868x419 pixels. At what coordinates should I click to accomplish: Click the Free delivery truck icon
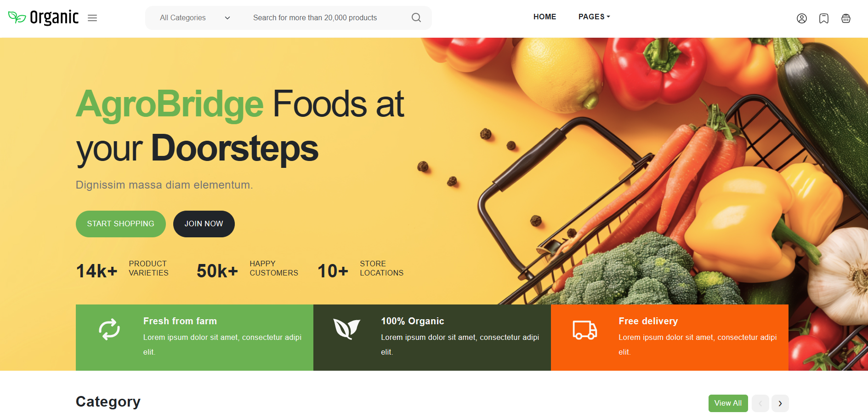pos(585,330)
